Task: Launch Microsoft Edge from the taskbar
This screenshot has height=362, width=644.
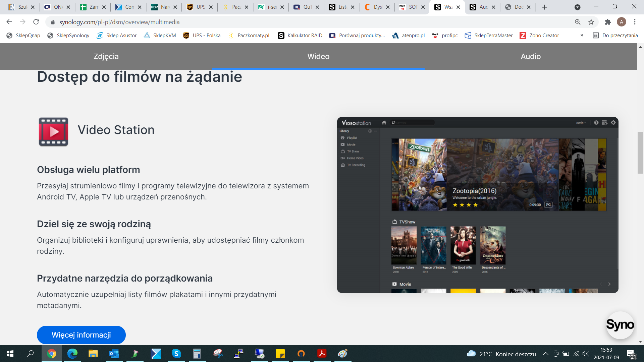Action: [72, 354]
